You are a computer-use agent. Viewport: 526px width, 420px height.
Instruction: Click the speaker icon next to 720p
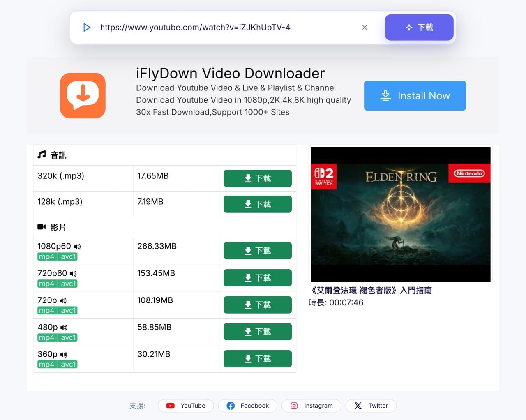63,301
